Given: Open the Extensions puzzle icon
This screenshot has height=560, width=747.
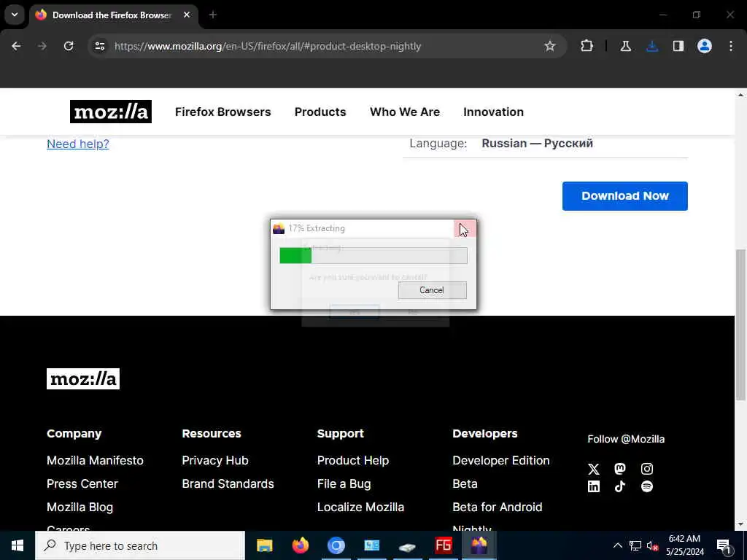Looking at the screenshot, I should (587, 46).
